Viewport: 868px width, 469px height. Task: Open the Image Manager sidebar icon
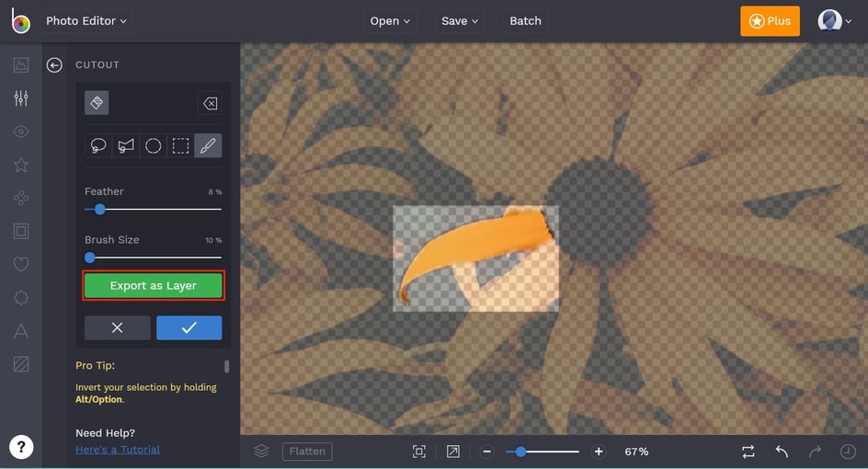click(21, 64)
